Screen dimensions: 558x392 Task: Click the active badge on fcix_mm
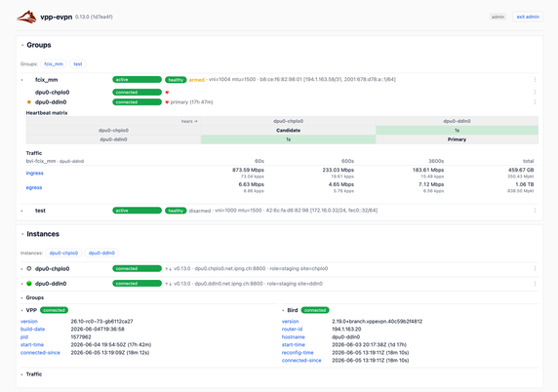pos(137,80)
